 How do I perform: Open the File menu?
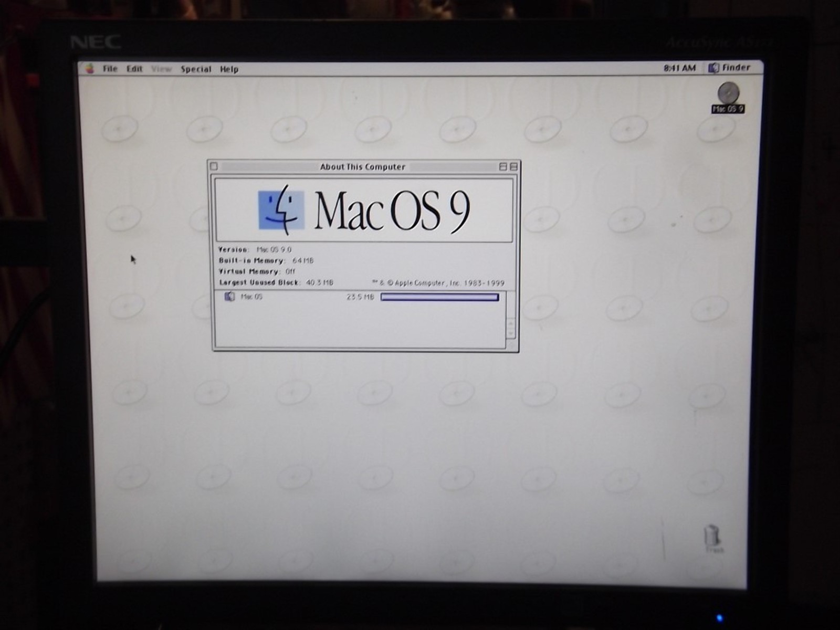click(x=110, y=69)
